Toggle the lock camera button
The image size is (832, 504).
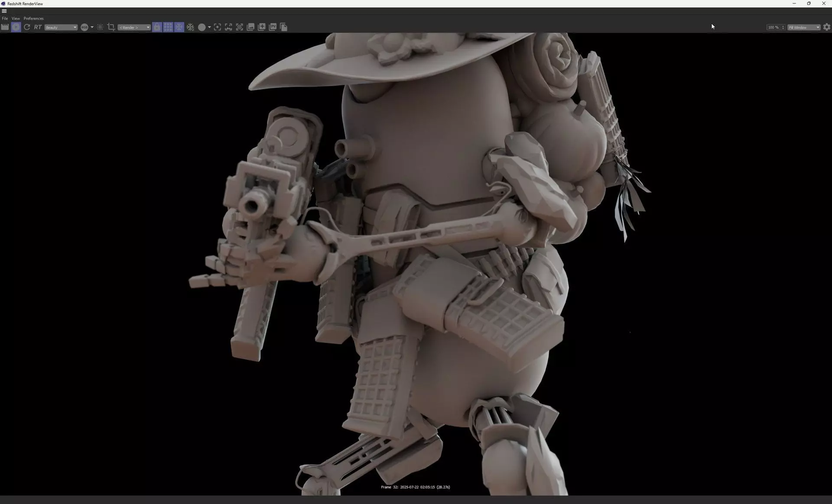pos(157,27)
